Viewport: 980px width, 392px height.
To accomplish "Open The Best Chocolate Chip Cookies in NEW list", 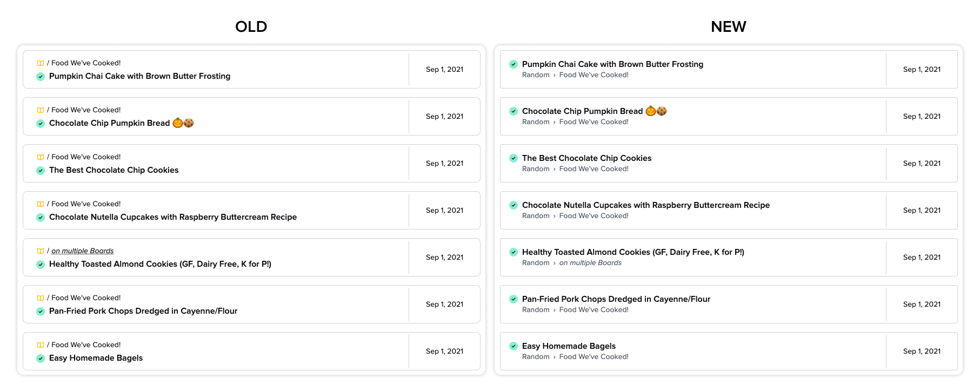I will [586, 158].
